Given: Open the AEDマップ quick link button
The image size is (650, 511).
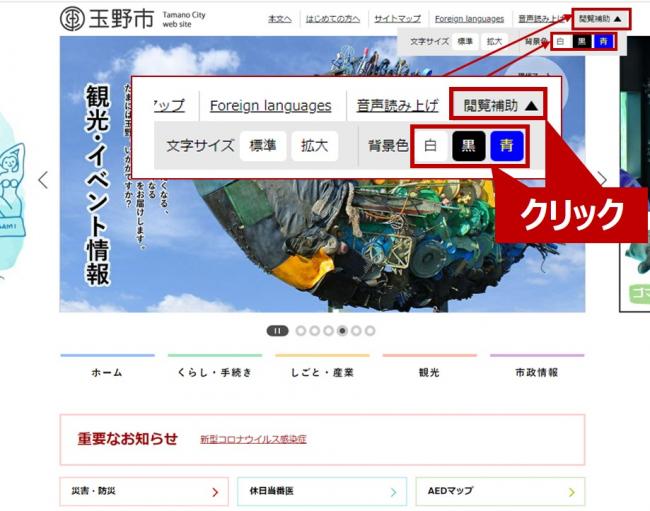Looking at the screenshot, I should pyautogui.click(x=500, y=491).
